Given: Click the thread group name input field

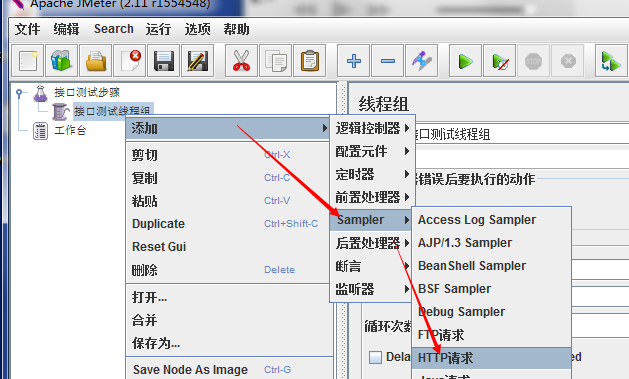Looking at the screenshot, I should click(521, 134).
